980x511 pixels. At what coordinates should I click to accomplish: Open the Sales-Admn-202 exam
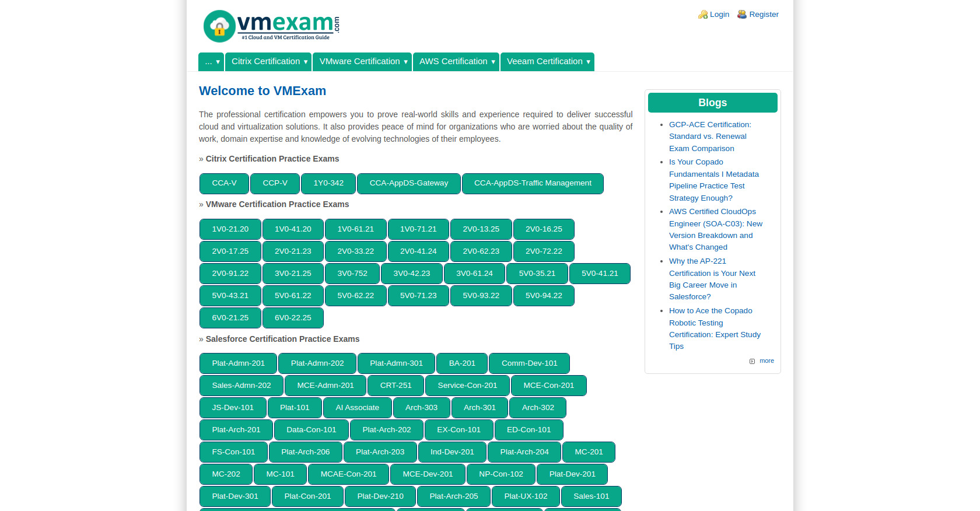242,386
